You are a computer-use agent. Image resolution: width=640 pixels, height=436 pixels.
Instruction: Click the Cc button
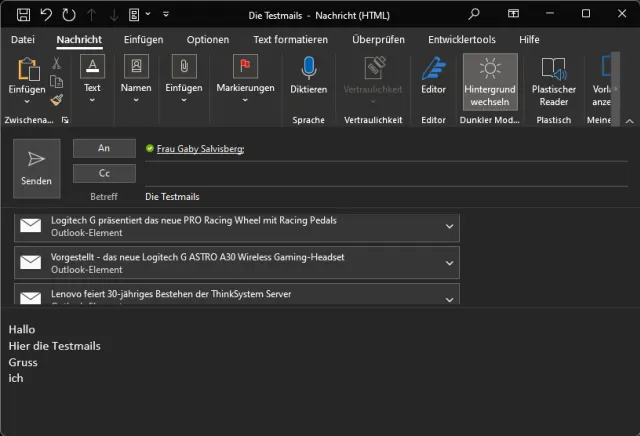(104, 173)
